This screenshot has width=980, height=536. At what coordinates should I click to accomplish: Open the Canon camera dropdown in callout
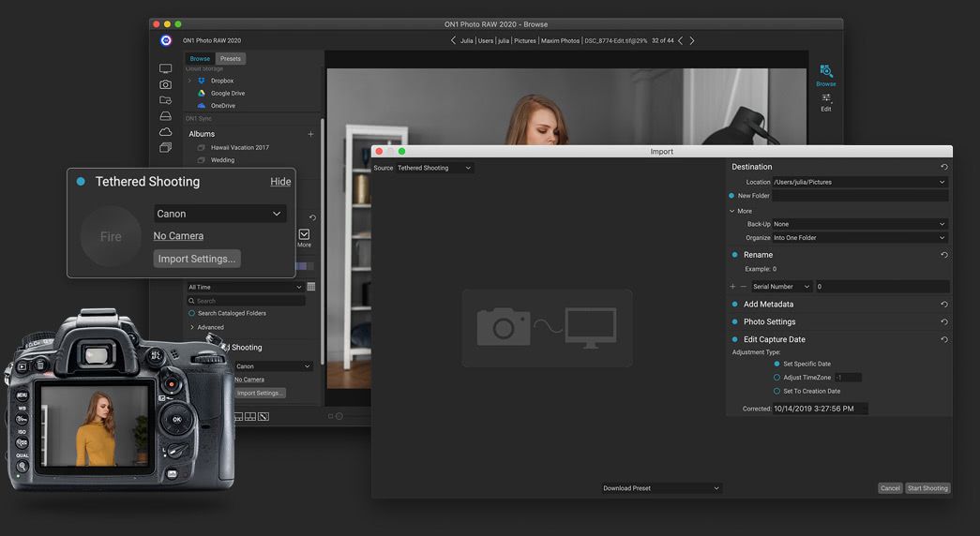tap(220, 214)
